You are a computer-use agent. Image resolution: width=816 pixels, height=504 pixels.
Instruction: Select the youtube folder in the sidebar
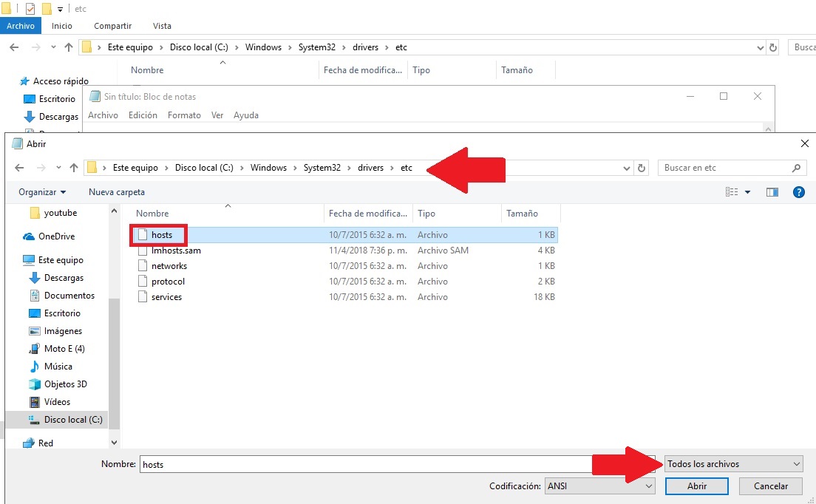point(54,213)
